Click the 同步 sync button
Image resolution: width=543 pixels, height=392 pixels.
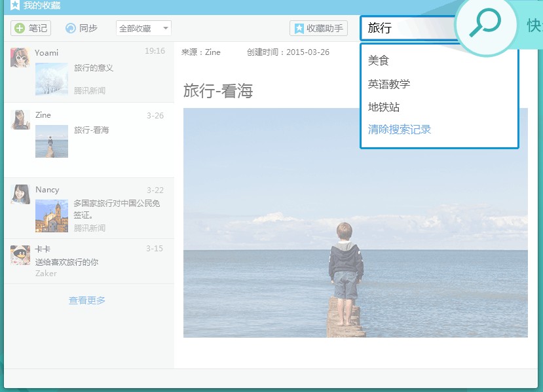(x=81, y=28)
